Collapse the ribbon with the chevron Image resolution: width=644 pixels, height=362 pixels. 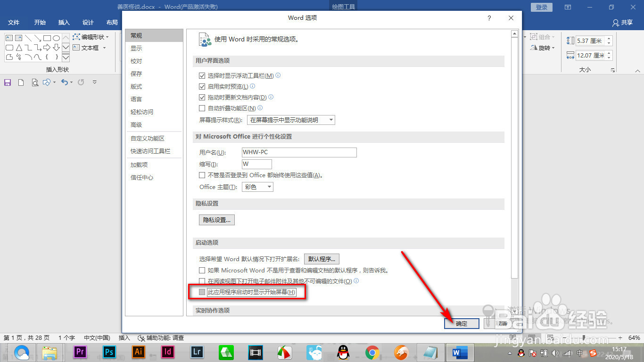pyautogui.click(x=637, y=70)
